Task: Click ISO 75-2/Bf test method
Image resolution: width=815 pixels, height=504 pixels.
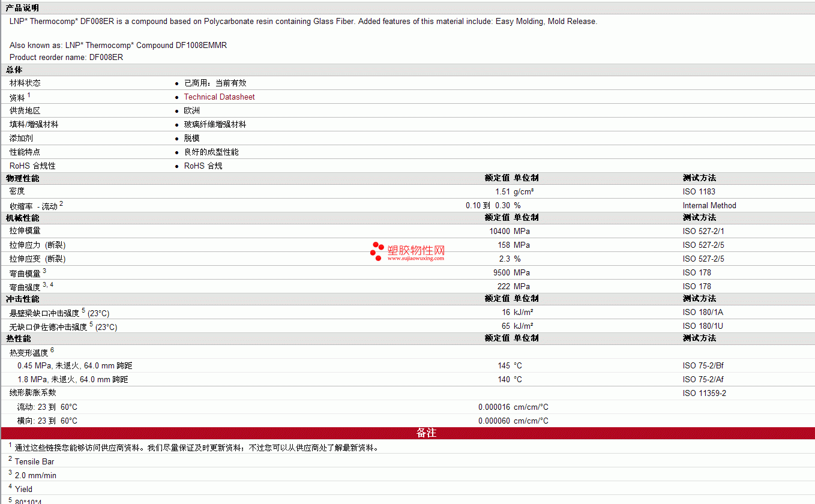Action: [703, 365]
